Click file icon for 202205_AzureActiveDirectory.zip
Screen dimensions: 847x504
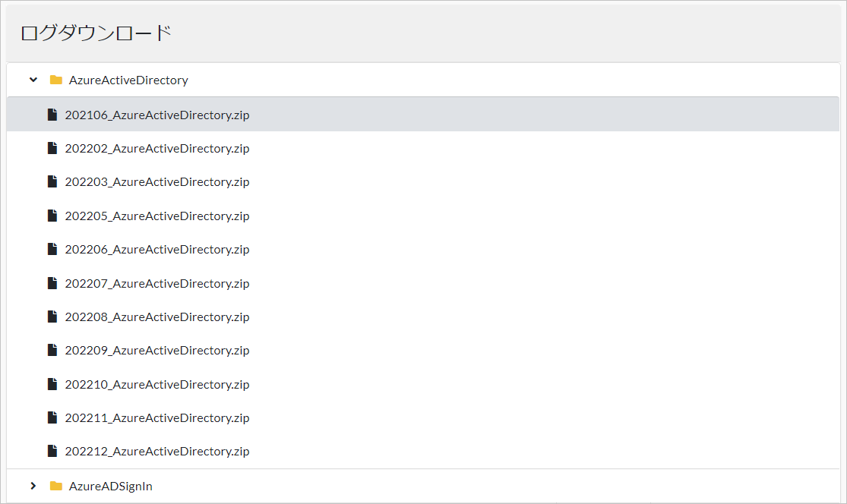(x=52, y=216)
